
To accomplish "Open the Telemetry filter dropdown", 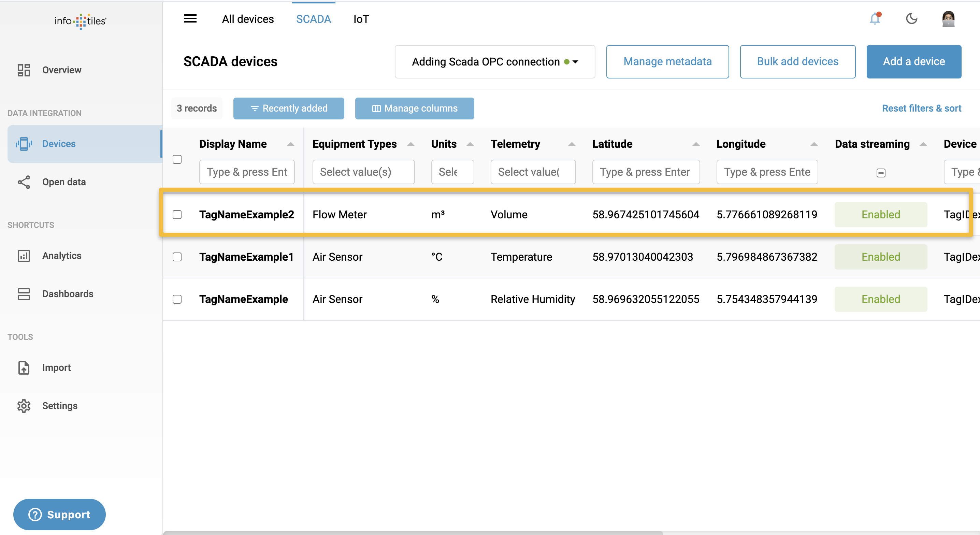I will pos(533,172).
